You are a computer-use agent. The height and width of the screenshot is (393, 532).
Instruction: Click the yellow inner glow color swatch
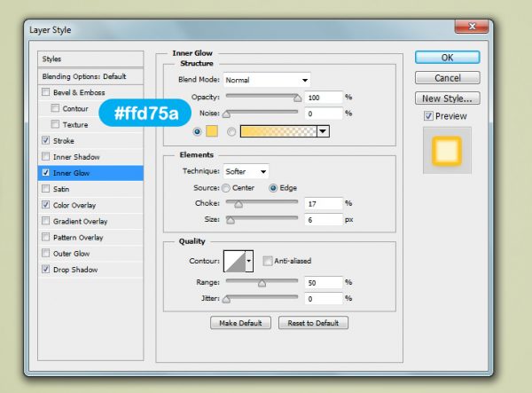211,131
